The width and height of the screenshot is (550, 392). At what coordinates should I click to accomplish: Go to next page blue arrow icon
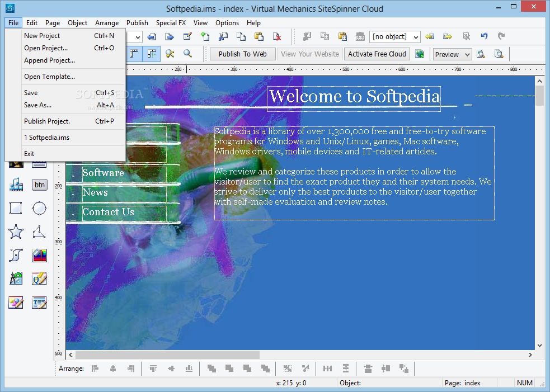tap(170, 37)
